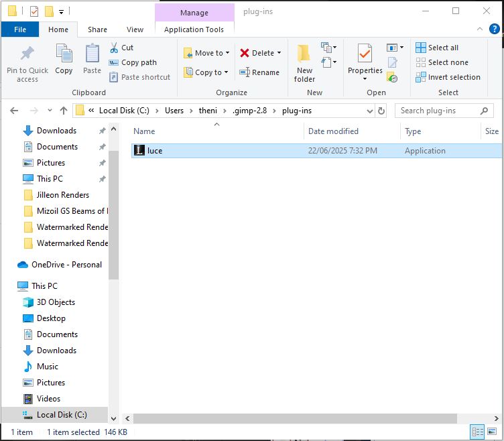This screenshot has height=441, width=504.
Task: Select Local Disk (C:) in navigation pane
Action: coord(55,415)
